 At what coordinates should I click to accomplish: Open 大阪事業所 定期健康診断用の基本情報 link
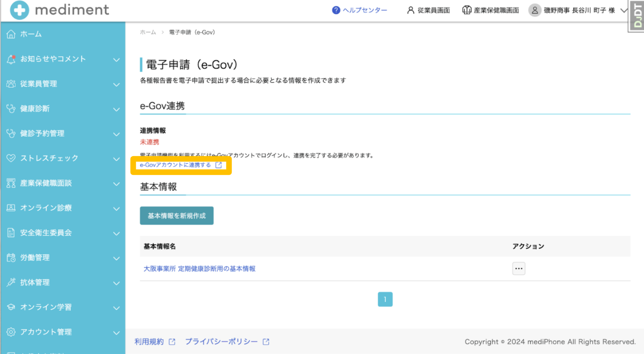(199, 269)
